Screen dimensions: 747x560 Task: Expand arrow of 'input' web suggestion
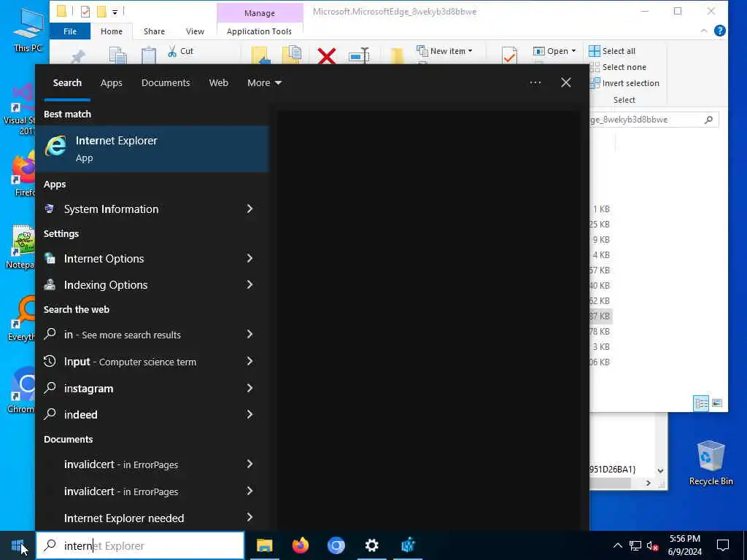[x=249, y=361]
